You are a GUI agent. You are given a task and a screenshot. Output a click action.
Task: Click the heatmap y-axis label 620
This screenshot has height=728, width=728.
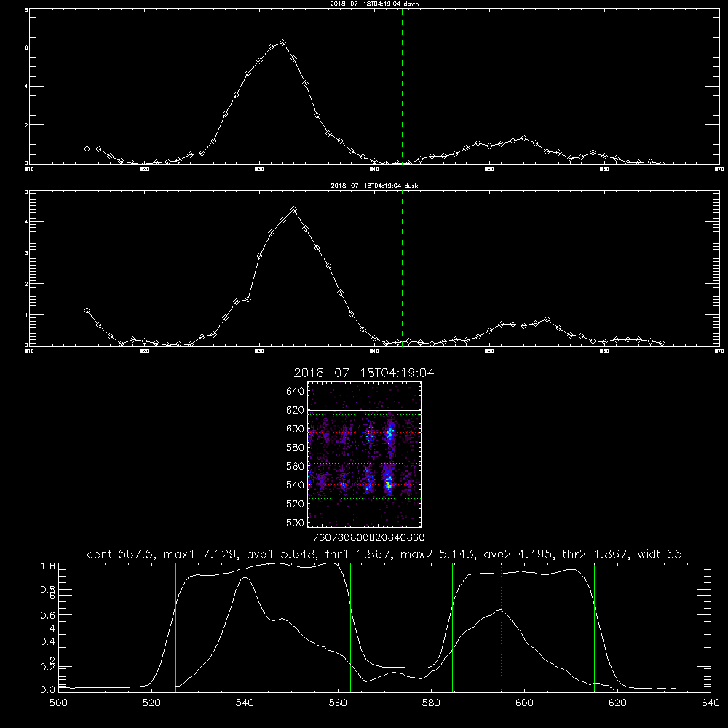click(x=296, y=410)
